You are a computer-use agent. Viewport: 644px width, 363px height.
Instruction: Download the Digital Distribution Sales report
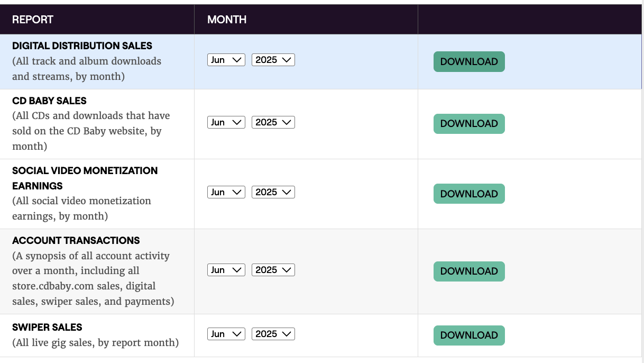(469, 61)
